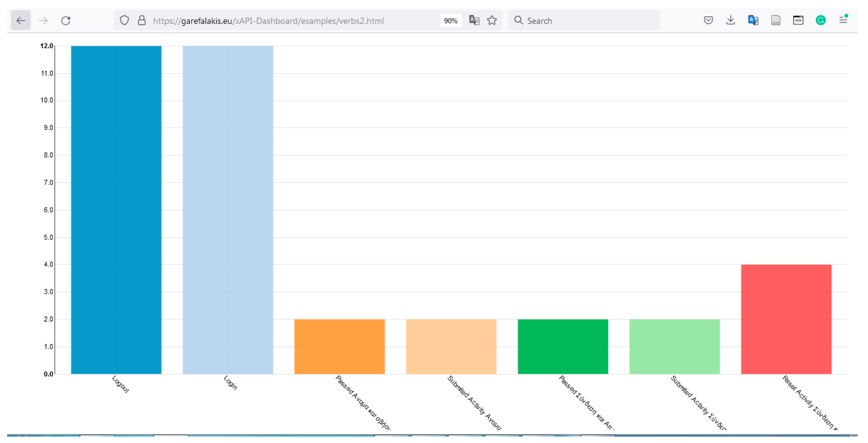Click the light blue Login bar
The image size is (868, 443).
pos(228,209)
